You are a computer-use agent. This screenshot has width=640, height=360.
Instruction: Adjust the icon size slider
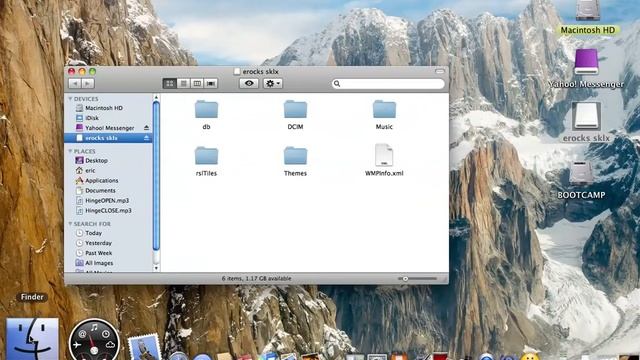405,279
